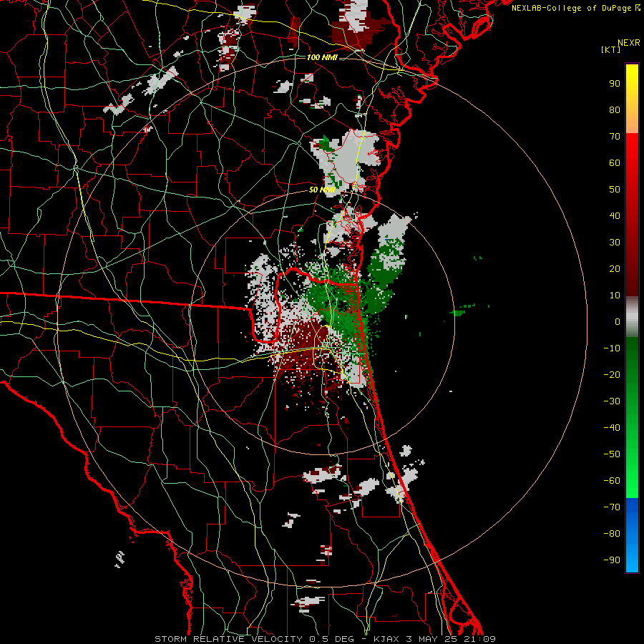Pick the bright red band near 60
This screenshot has width=644, height=644.
click(x=632, y=162)
